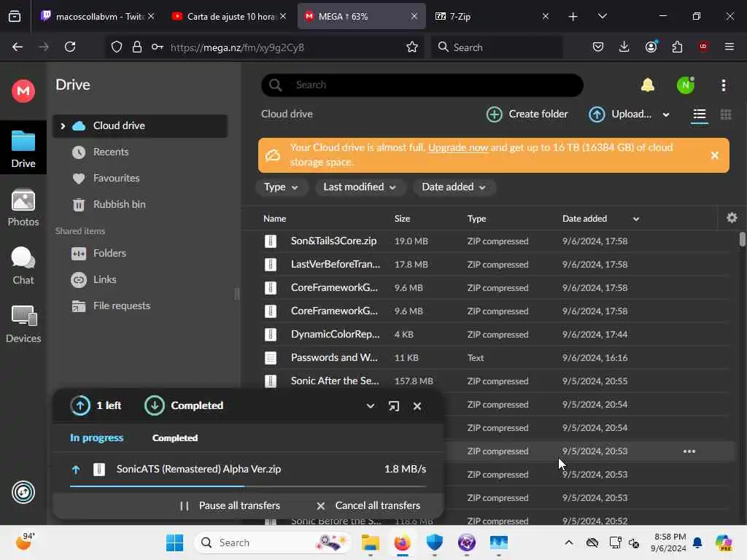
Task: Open File requests in sidebar
Action: (x=121, y=306)
